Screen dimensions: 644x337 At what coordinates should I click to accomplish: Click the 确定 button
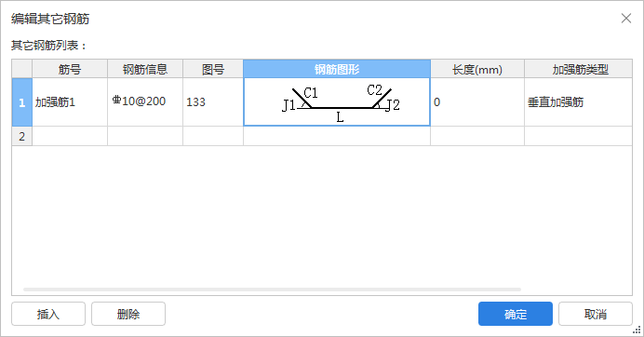[x=515, y=314]
